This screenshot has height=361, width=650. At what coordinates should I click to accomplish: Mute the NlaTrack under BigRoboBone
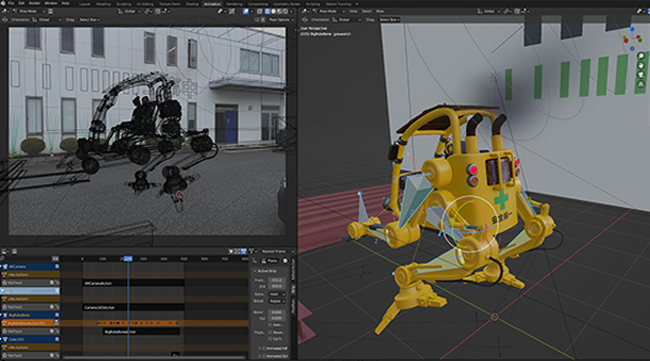[x=52, y=331]
